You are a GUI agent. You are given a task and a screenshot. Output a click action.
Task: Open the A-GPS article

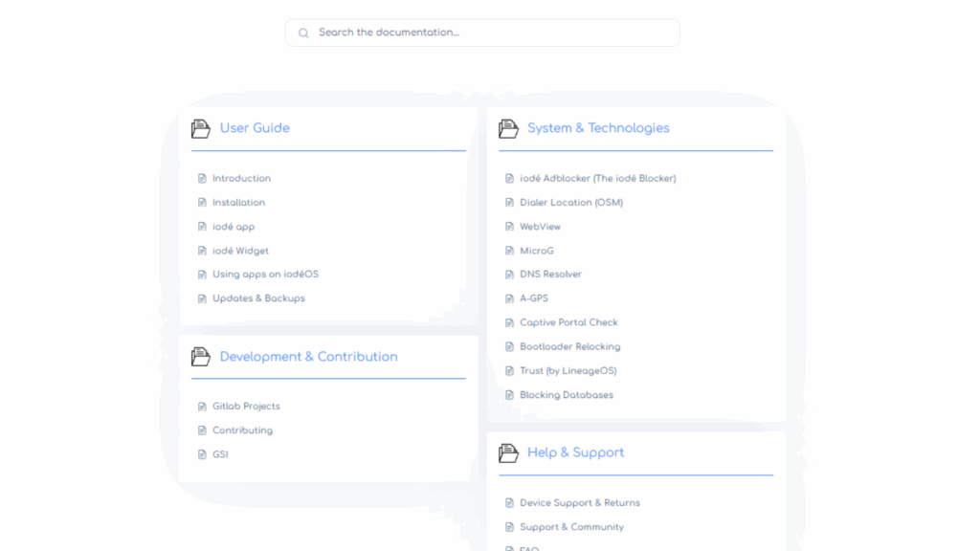coord(534,298)
